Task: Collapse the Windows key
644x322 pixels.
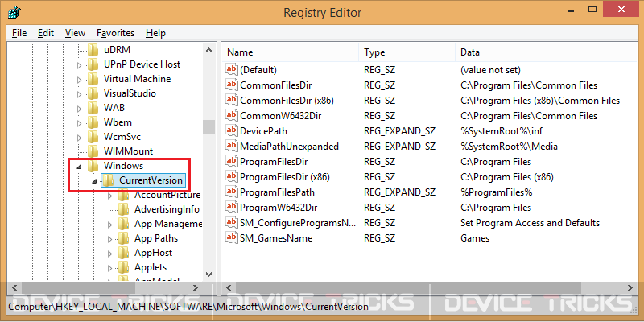Action: [79, 167]
